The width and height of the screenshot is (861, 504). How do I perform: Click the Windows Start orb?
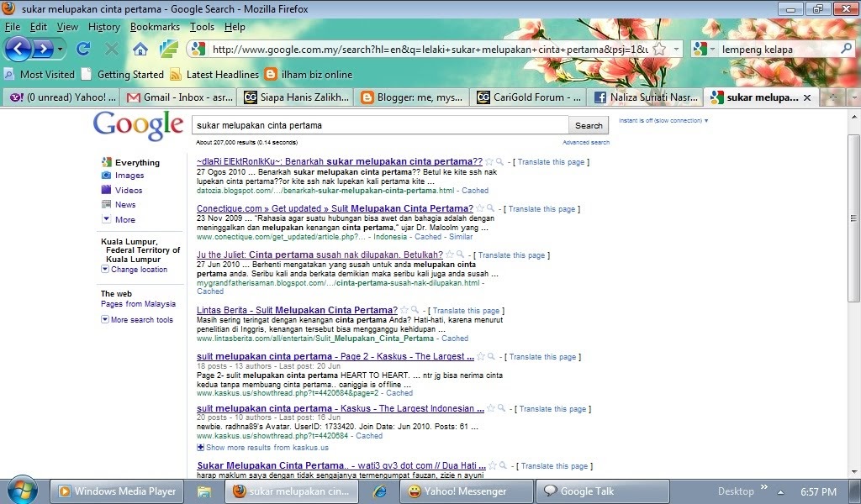pos(22,491)
